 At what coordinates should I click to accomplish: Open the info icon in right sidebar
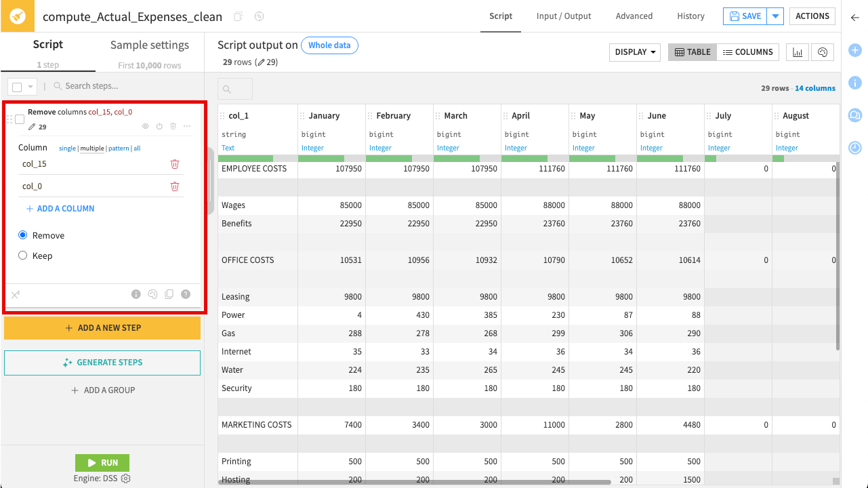point(855,83)
